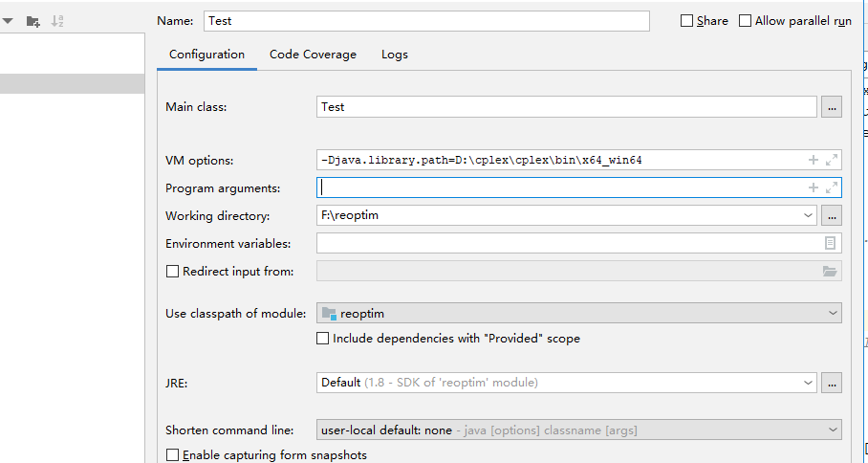Viewport: 868px width, 463px height.
Task: Enable Include dependencies with Provided scope
Action: point(323,339)
